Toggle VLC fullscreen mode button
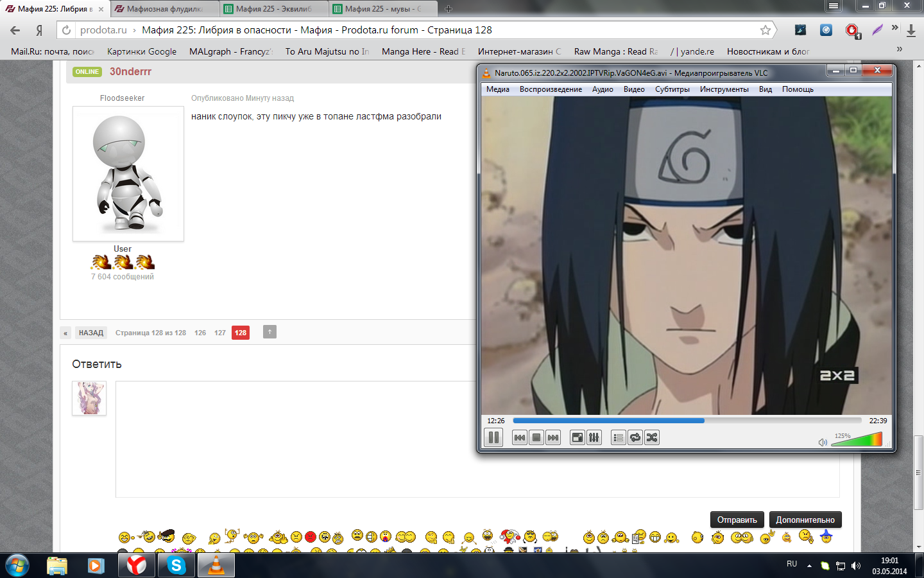Screen dimensions: 924x578 point(577,438)
